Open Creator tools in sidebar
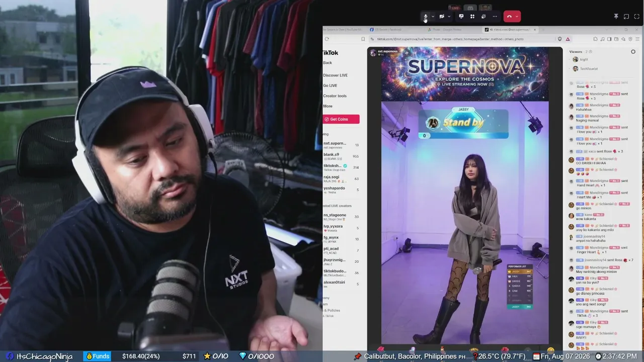Image resolution: width=644 pixels, height=362 pixels. tap(335, 96)
